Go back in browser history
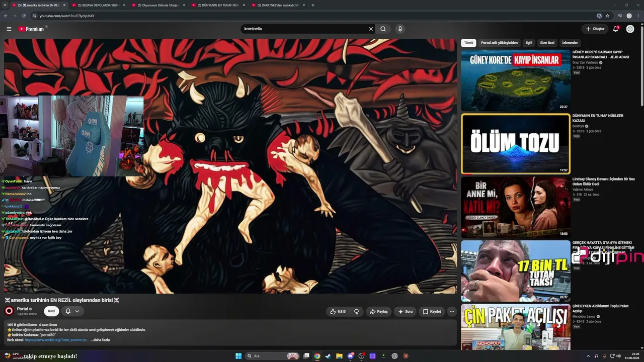Image resolution: width=644 pixels, height=362 pixels. pyautogui.click(x=6, y=16)
